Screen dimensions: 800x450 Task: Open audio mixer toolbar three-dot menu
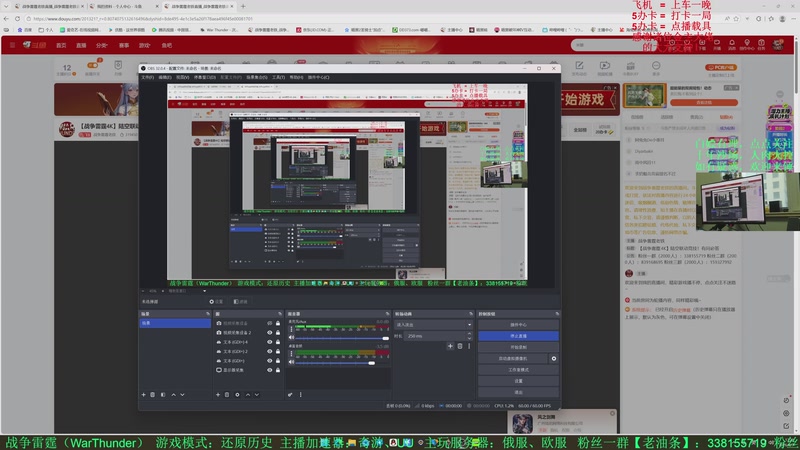(x=301, y=394)
